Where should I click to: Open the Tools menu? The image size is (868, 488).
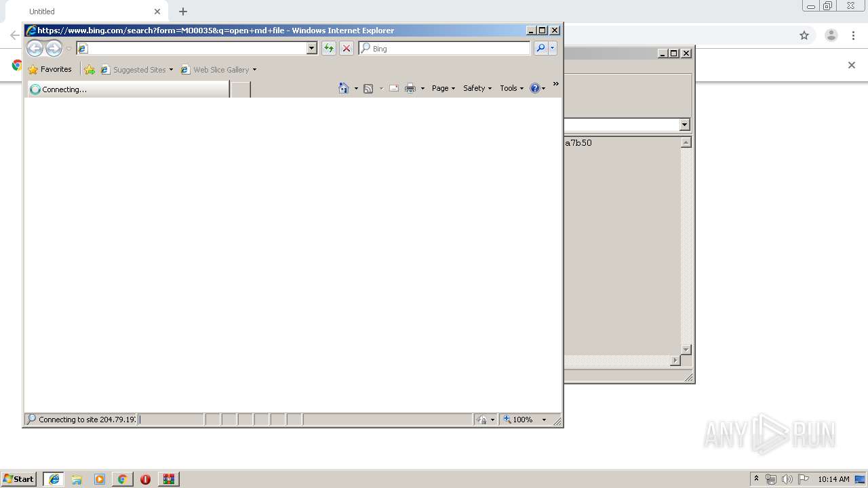pos(512,88)
